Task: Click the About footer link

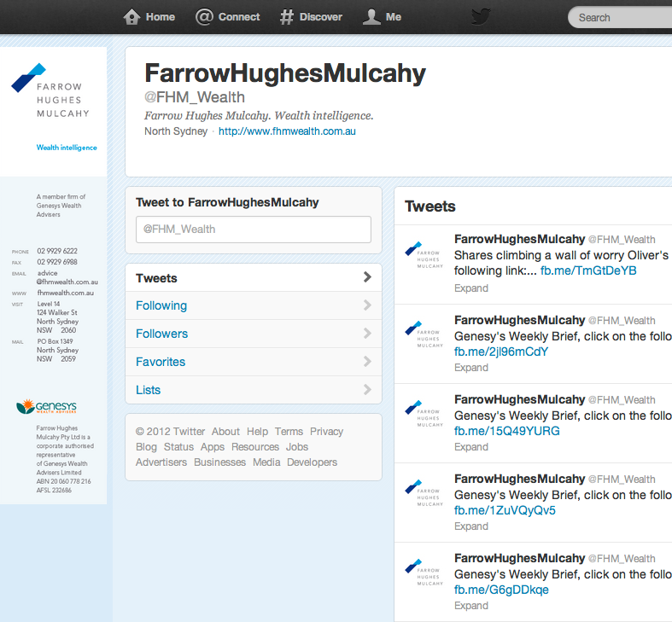Action: (x=225, y=432)
